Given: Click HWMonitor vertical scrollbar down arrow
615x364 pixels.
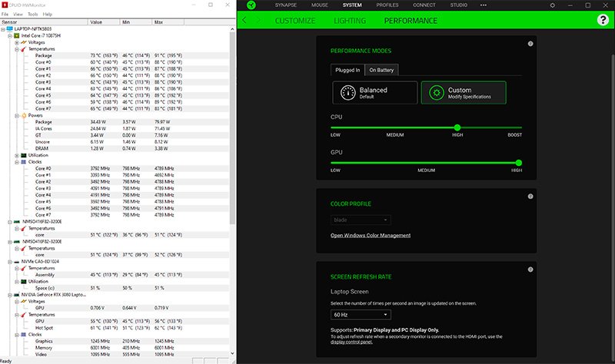Looking at the screenshot, I should 232,353.
